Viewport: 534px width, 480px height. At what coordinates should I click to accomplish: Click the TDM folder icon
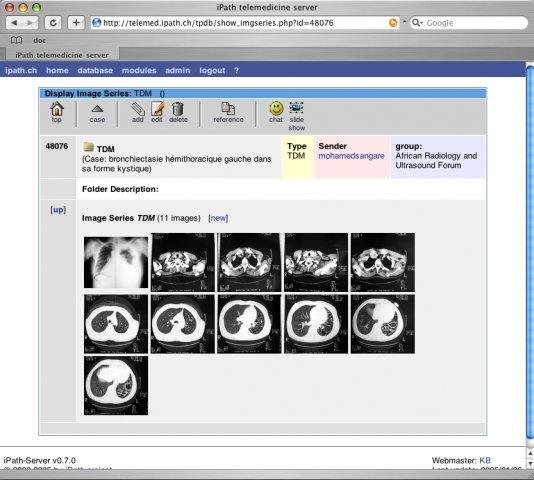point(89,147)
